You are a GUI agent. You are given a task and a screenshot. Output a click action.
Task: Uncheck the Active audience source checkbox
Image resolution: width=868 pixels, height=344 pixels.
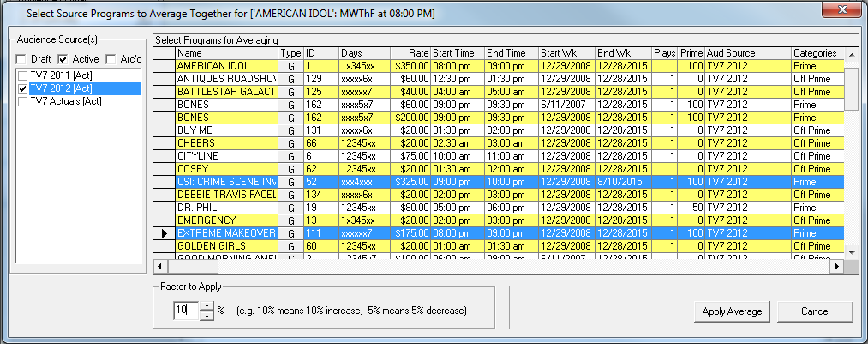(x=63, y=59)
